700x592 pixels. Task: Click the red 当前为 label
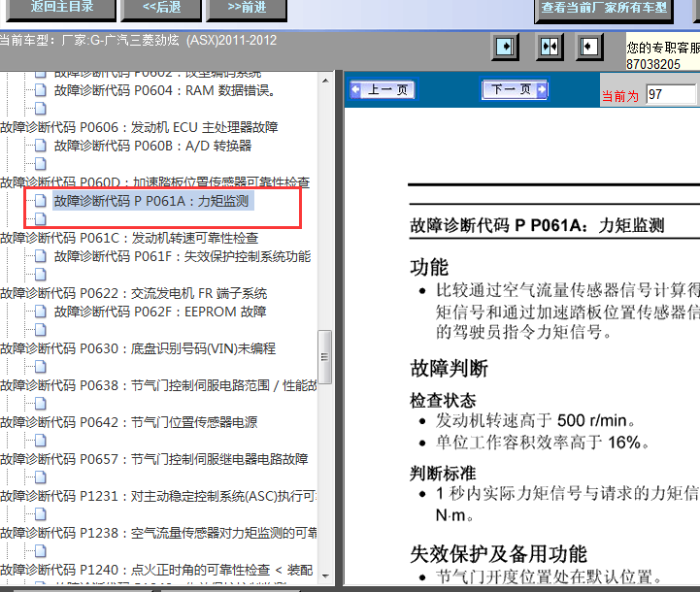[620, 96]
